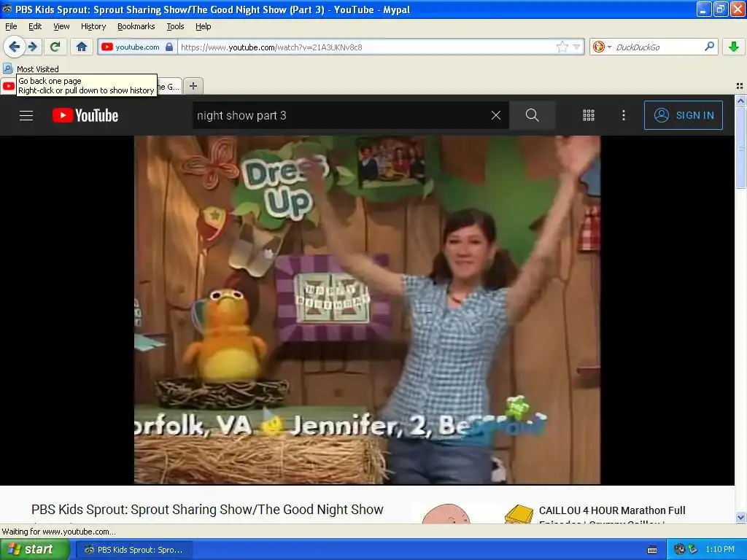Go back one page with back arrow
The image size is (747, 560).
click(14, 47)
